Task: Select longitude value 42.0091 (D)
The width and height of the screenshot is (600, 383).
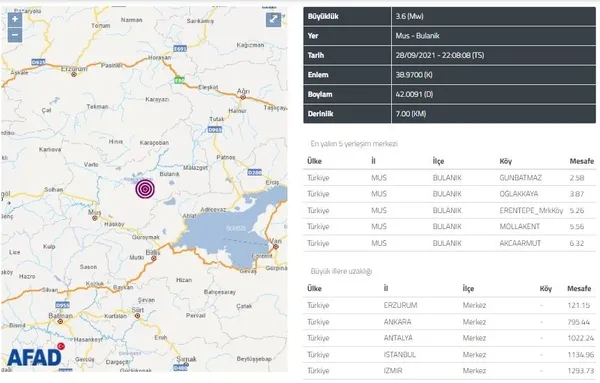Action: tap(414, 95)
